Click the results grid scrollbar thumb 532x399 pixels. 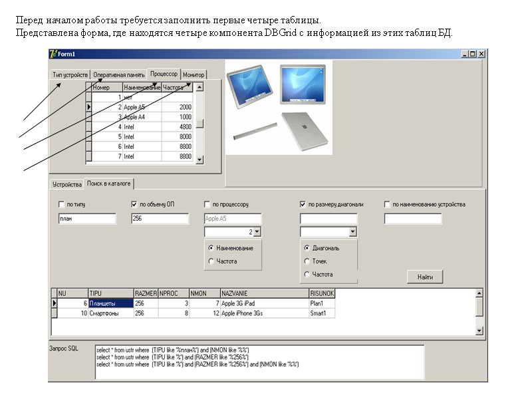479,307
